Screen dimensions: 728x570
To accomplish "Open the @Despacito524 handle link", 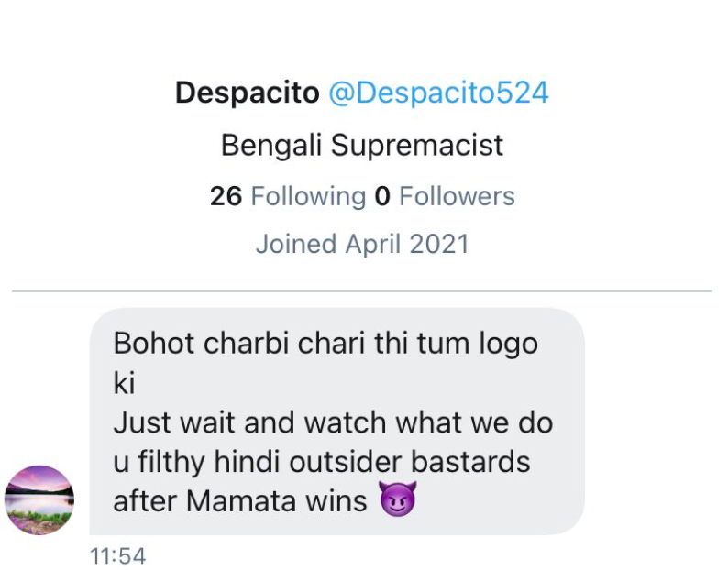I will (x=438, y=93).
